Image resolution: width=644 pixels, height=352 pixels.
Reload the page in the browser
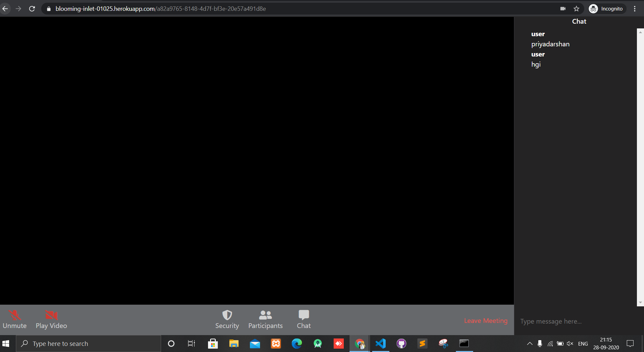coord(32,9)
